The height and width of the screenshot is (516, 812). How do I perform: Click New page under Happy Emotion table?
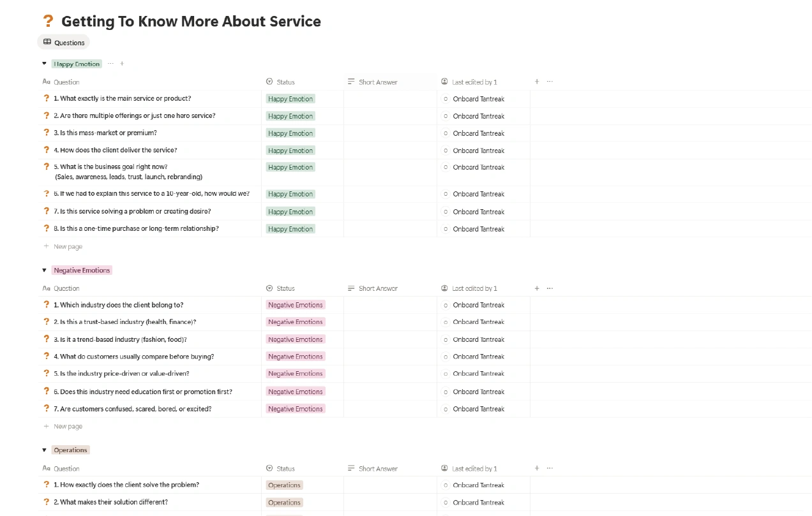click(68, 247)
